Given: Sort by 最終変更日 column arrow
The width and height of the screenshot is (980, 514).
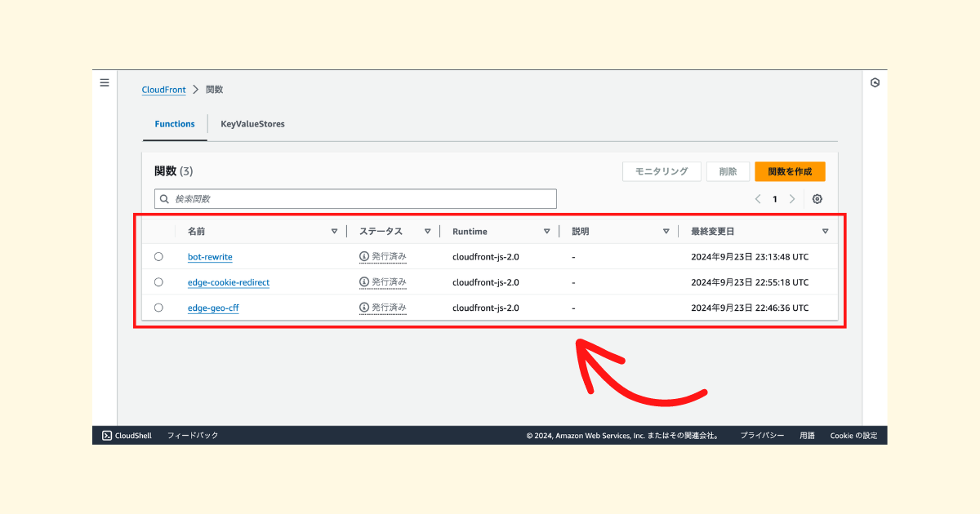Looking at the screenshot, I should click(x=825, y=232).
